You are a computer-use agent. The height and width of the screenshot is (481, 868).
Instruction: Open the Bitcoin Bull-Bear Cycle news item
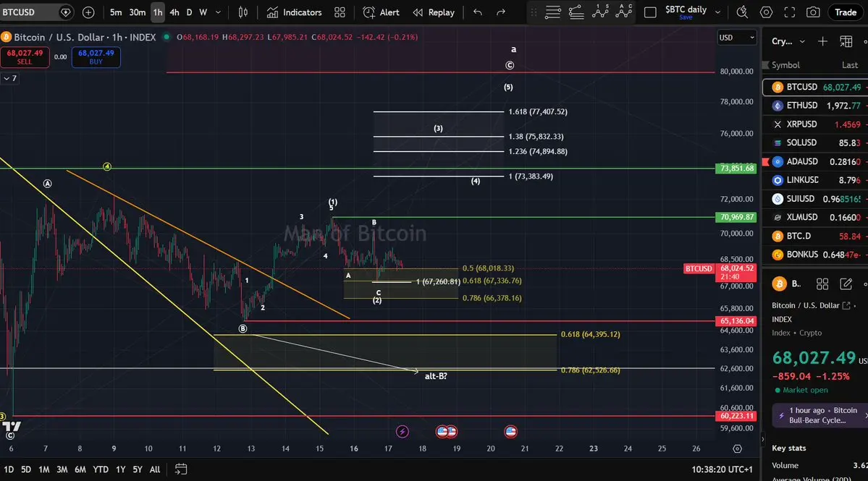pyautogui.click(x=819, y=415)
